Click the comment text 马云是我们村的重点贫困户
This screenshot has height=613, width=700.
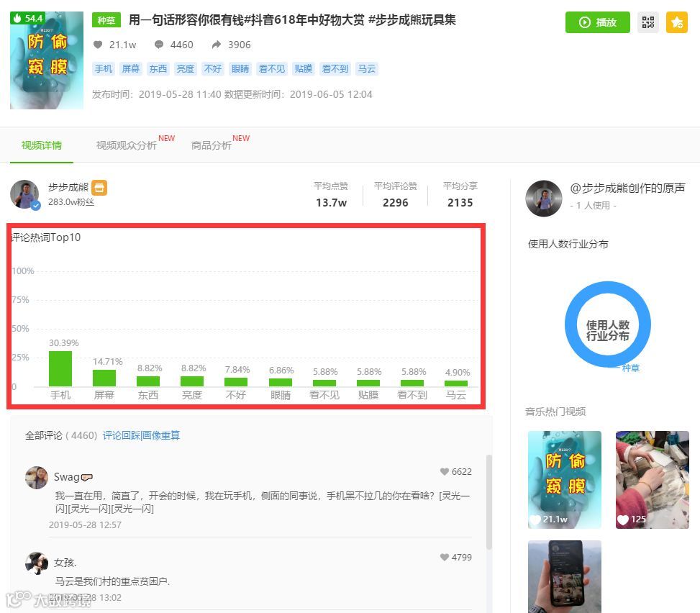point(112,581)
